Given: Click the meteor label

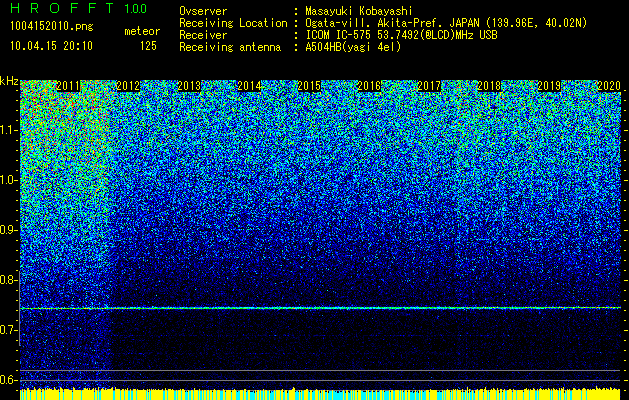Looking at the screenshot, I should (142, 31).
